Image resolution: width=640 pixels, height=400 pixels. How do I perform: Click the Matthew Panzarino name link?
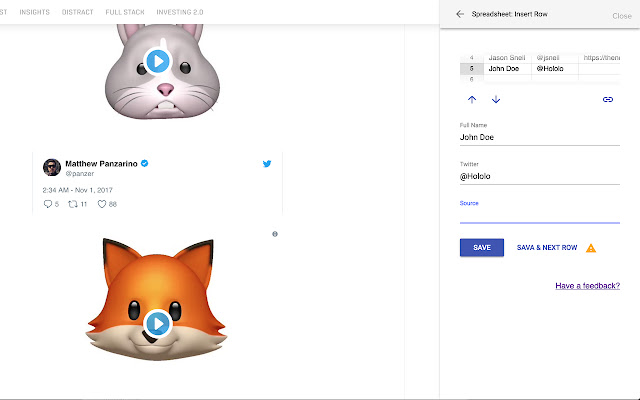point(101,164)
